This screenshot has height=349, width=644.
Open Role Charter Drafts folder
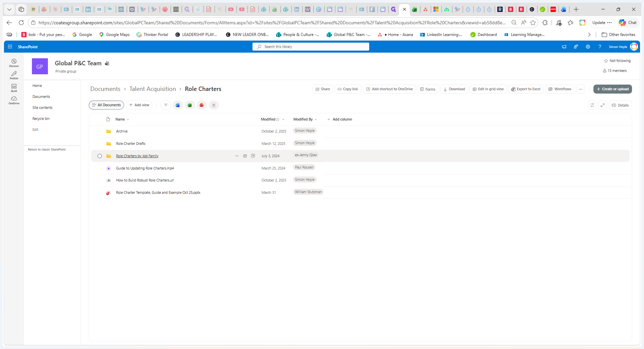point(131,144)
